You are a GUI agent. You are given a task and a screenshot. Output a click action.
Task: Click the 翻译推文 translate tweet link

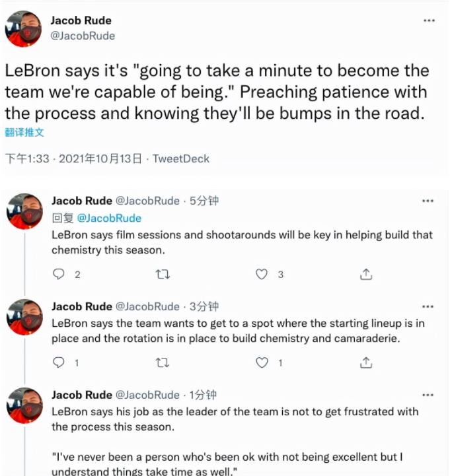[24, 132]
